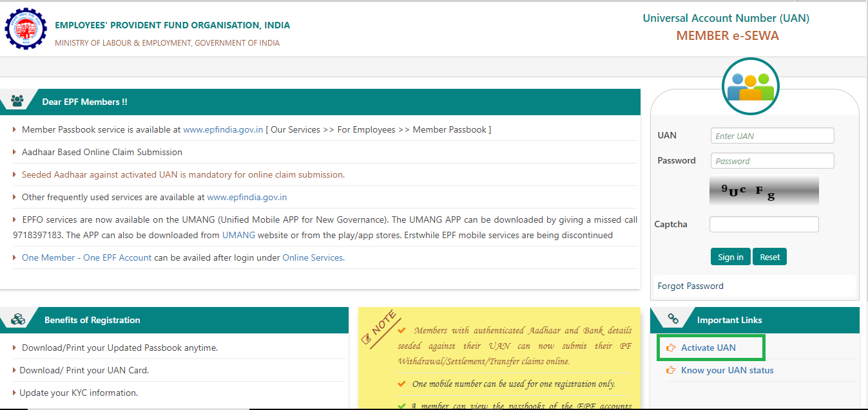This screenshot has width=868, height=410.
Task: Follow the www.epfindia.gov.in link under frequently used services
Action: (x=247, y=197)
